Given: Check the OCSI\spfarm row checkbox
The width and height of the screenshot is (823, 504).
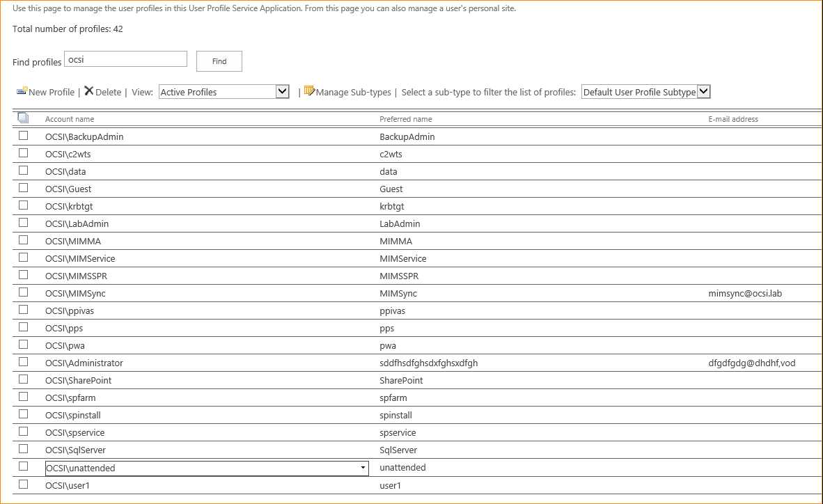Looking at the screenshot, I should pyautogui.click(x=23, y=396).
